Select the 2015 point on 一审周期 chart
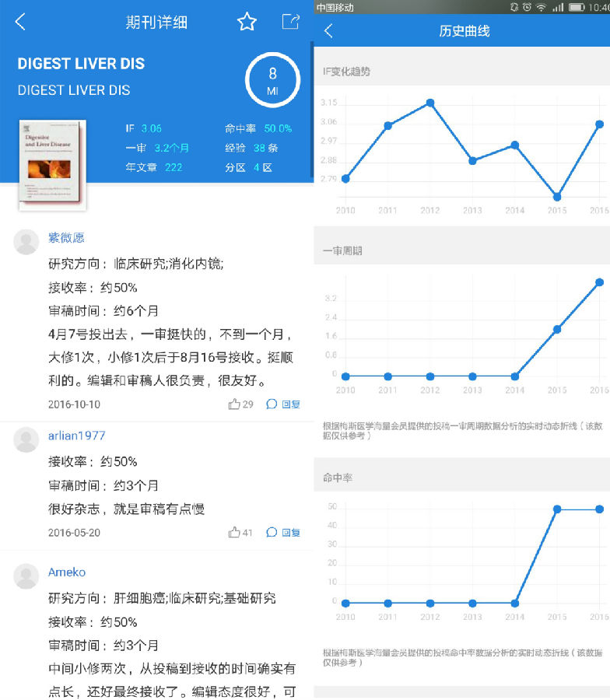Viewport: 610px width, 700px height. coord(557,329)
